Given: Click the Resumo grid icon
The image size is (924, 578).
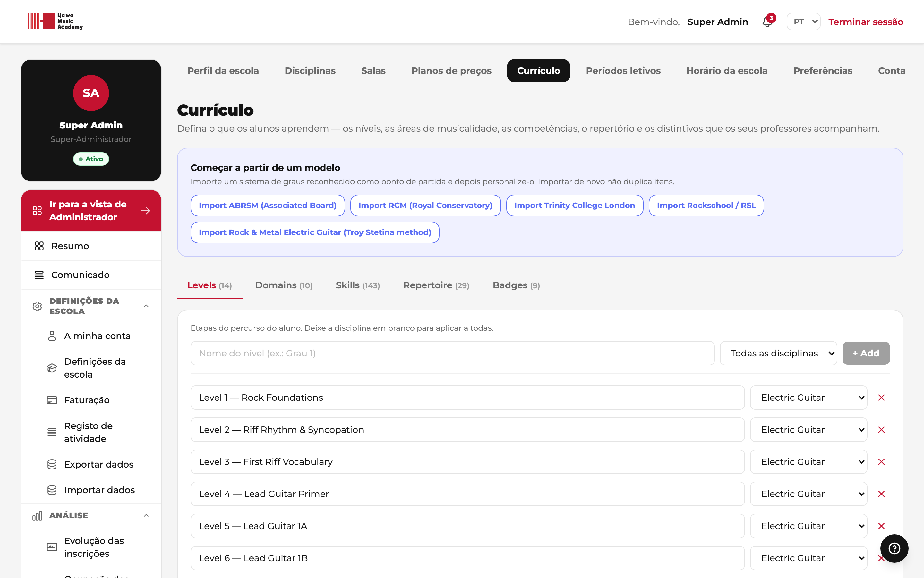Looking at the screenshot, I should 39,246.
